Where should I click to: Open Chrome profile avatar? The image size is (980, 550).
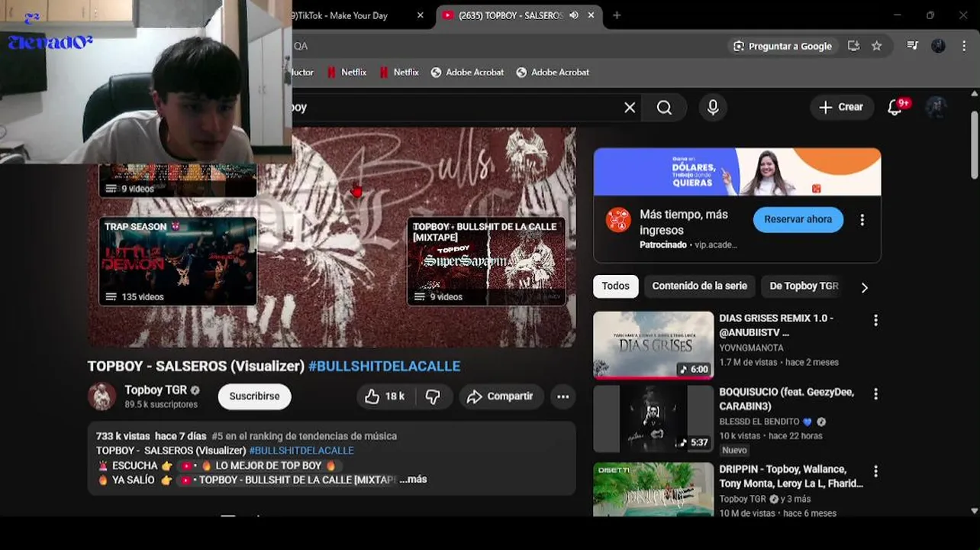coord(939,46)
